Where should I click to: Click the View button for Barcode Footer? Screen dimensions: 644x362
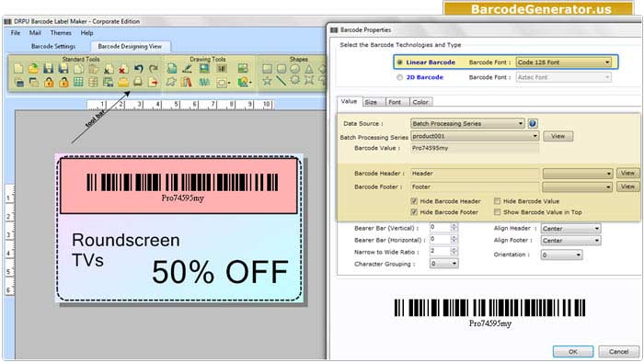[627, 187]
